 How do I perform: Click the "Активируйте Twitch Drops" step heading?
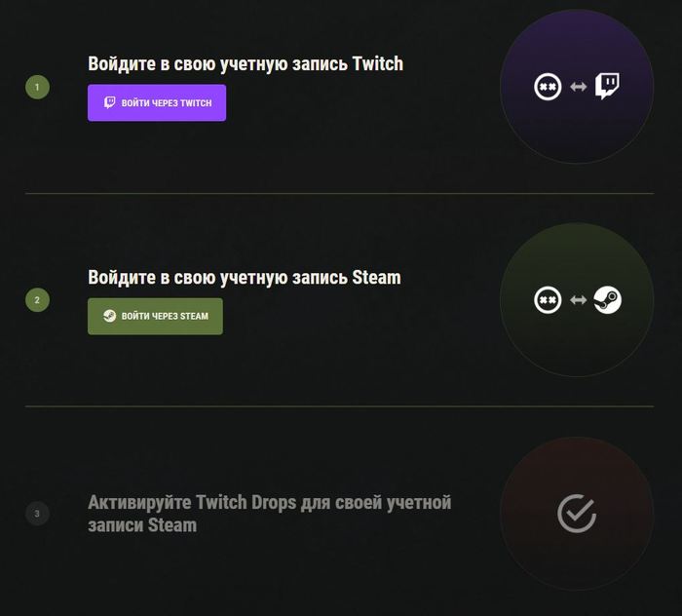[269, 514]
